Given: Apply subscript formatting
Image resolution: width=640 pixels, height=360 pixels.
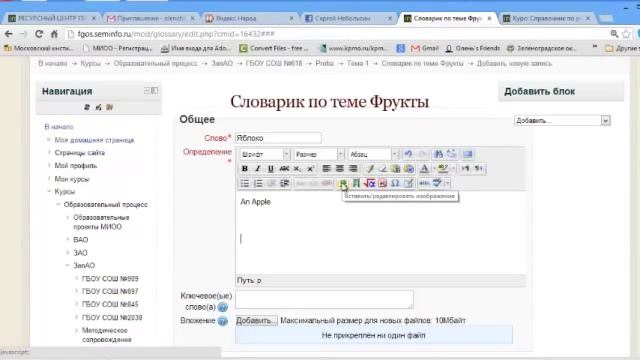Looking at the screenshot, I should click(298, 169).
